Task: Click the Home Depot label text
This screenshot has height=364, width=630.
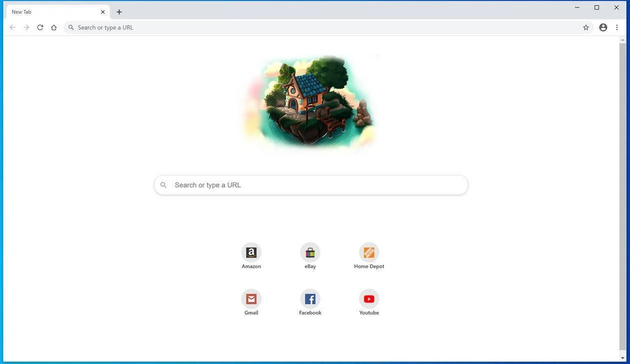Action: click(x=369, y=266)
